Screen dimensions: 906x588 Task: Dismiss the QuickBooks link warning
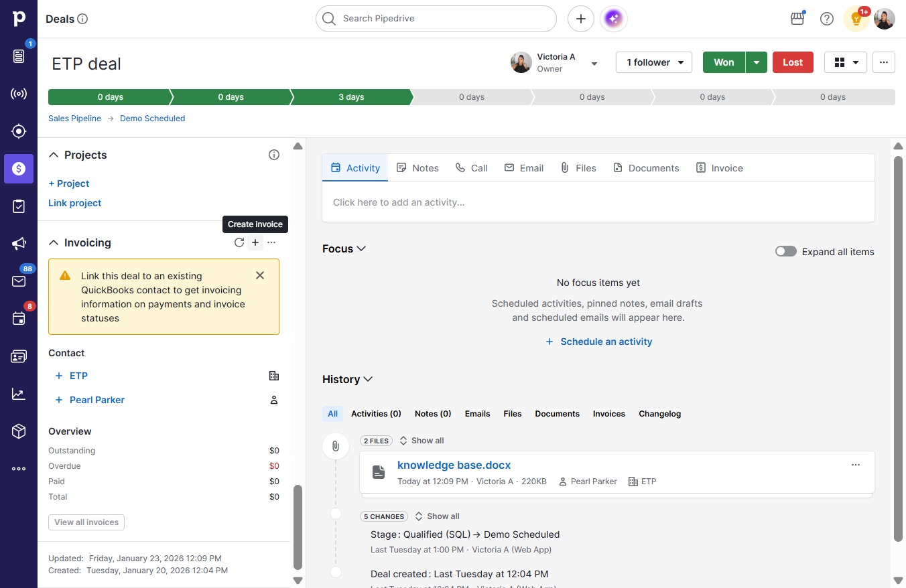(x=260, y=275)
